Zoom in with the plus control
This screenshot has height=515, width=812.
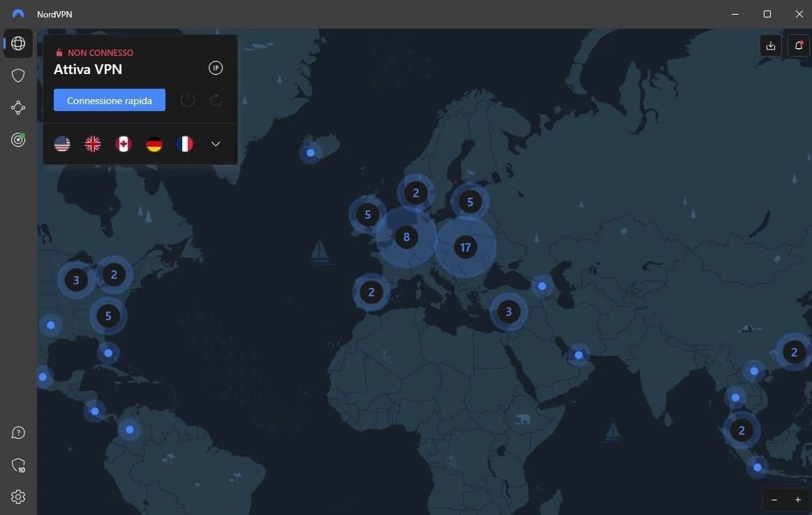(797, 500)
